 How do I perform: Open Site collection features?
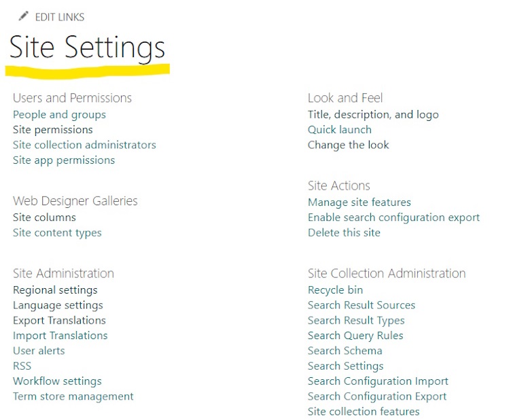(x=364, y=411)
